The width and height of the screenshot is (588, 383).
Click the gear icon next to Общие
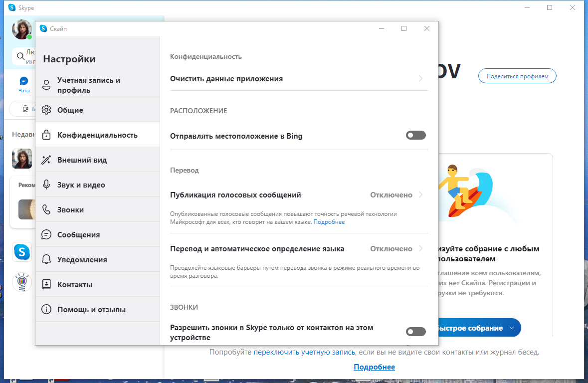[x=46, y=110]
